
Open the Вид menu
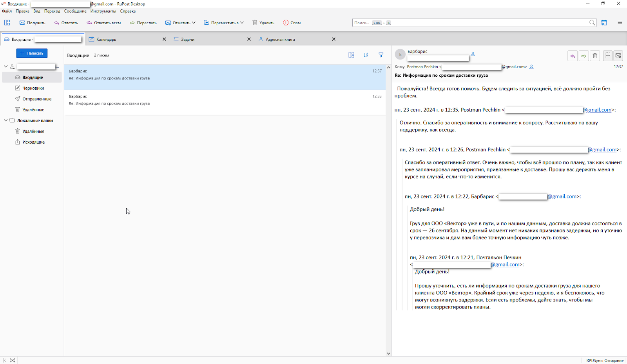click(x=37, y=11)
